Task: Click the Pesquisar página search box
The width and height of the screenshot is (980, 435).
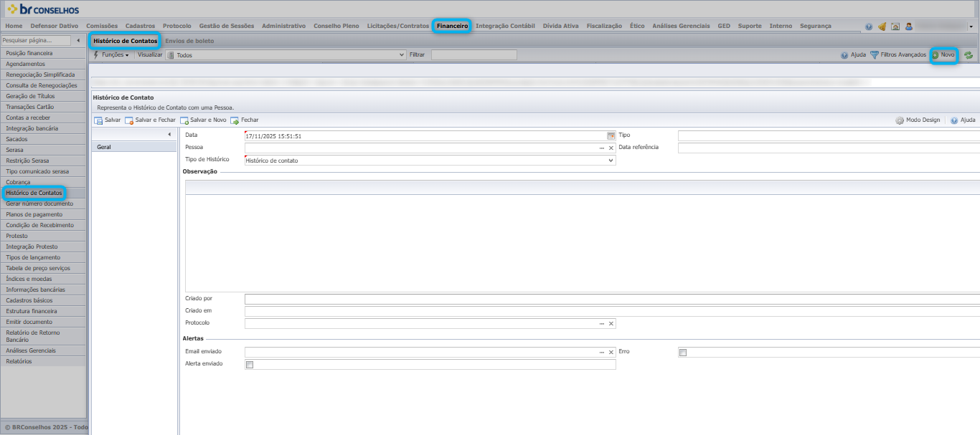Action: tap(36, 41)
